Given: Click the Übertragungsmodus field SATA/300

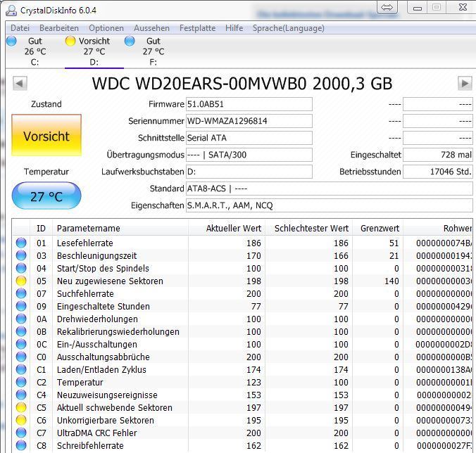Looking at the screenshot, I should click(x=249, y=155).
